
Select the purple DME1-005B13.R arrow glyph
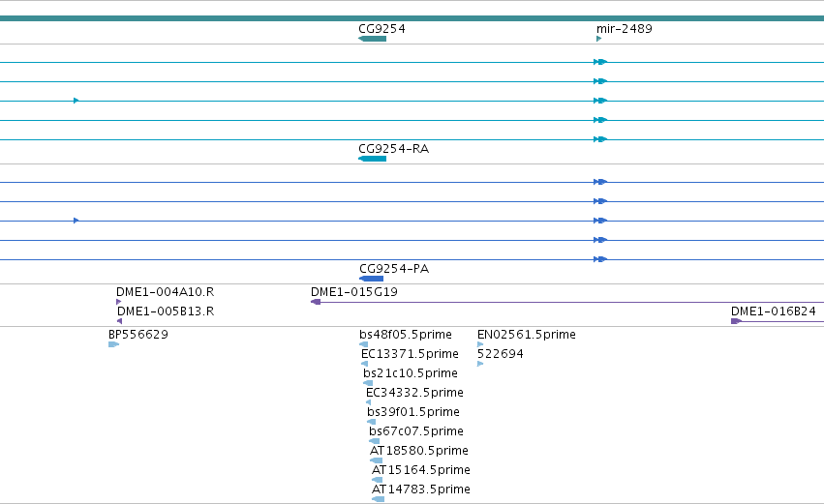coord(119,321)
